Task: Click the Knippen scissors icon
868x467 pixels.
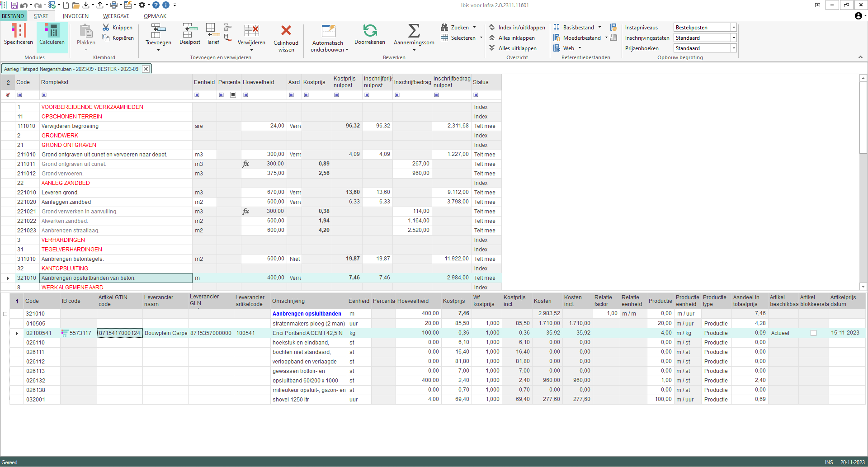Action: (x=106, y=28)
